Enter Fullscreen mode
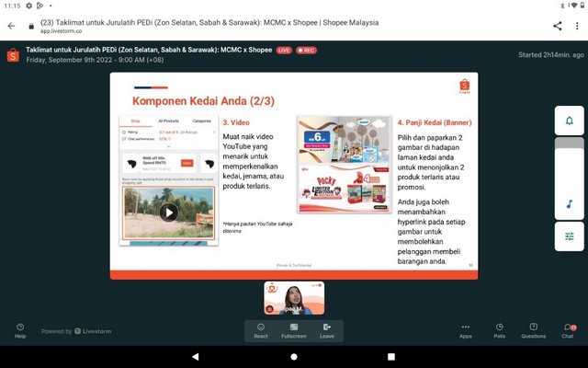588x368 pixels. tap(293, 330)
